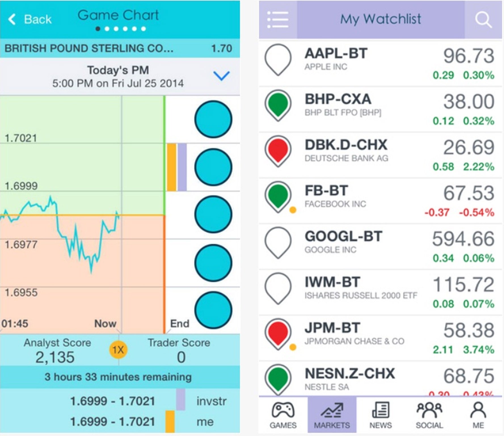Click the 'Now' marker on chart timeline

point(105,324)
